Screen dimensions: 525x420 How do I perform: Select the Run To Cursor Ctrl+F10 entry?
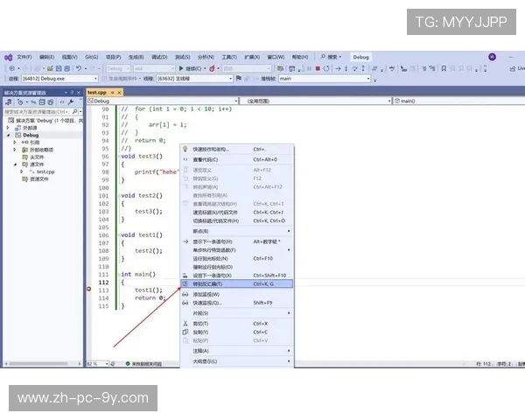point(237,259)
